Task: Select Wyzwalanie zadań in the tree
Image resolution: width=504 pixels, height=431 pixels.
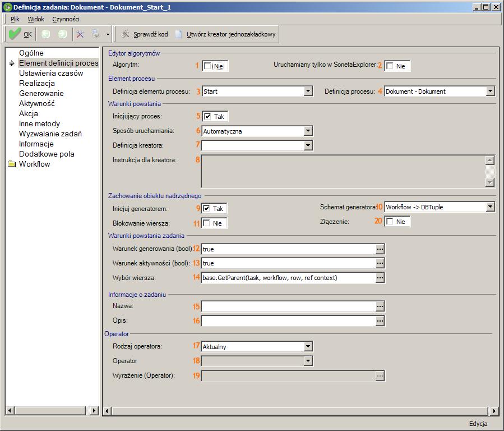Action: [x=50, y=134]
